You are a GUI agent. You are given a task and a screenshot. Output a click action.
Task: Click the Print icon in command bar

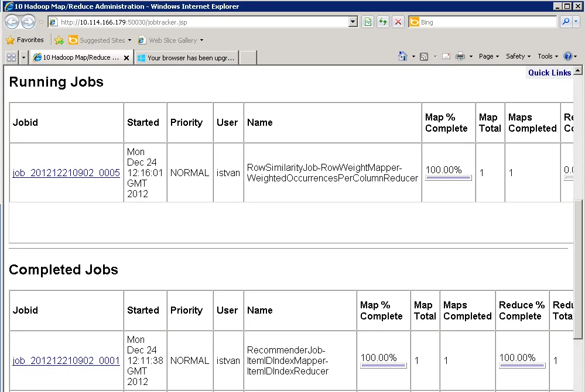pos(460,56)
